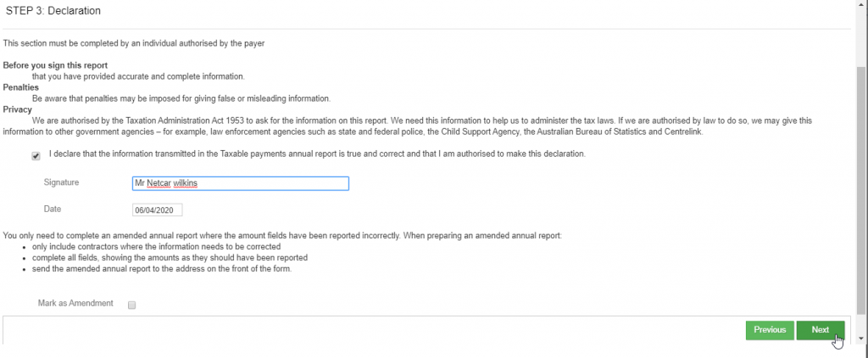Enable the Mark as Amendment checkbox
Viewport: 868px width, 358px height.
pos(132,305)
